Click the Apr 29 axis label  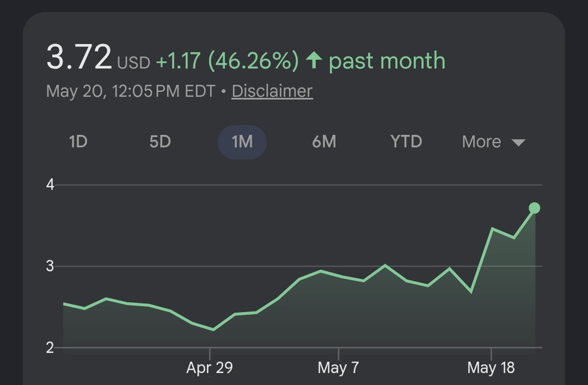pos(210,368)
